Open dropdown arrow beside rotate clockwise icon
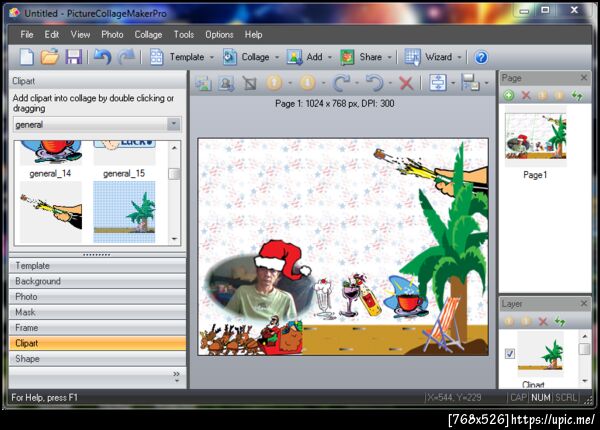The width and height of the screenshot is (600, 430). pos(357,83)
